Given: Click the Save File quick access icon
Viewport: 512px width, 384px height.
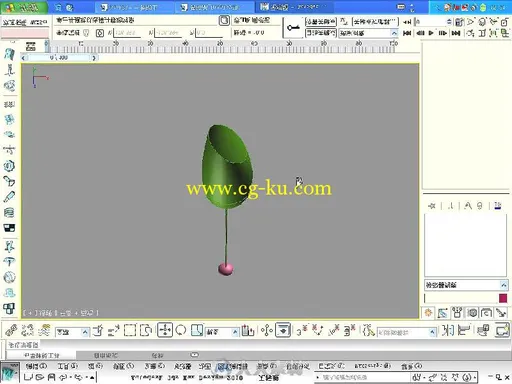Looking at the screenshot, I should coord(51,377).
